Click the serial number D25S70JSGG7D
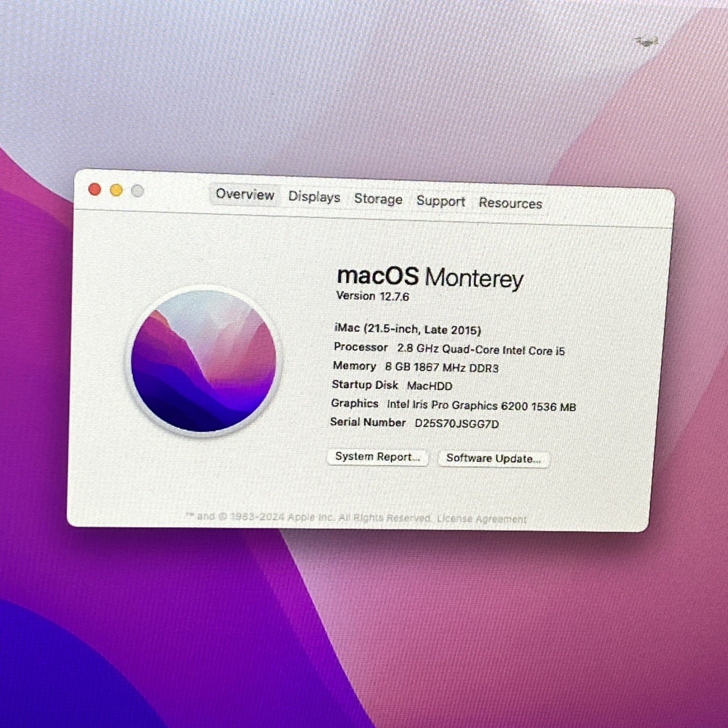This screenshot has width=728, height=728. point(456,424)
